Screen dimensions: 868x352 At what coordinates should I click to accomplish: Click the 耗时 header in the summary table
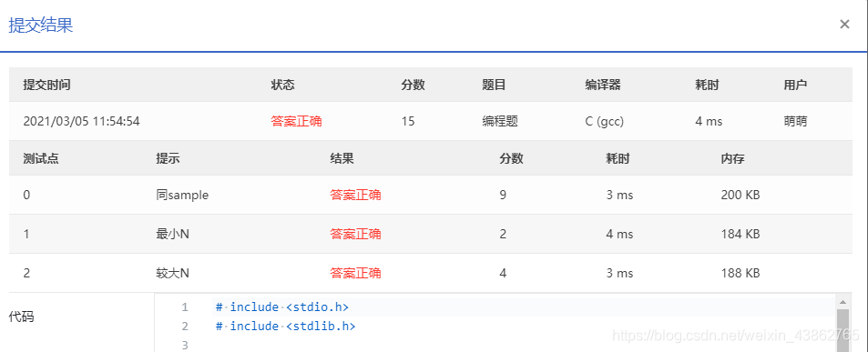coord(707,85)
